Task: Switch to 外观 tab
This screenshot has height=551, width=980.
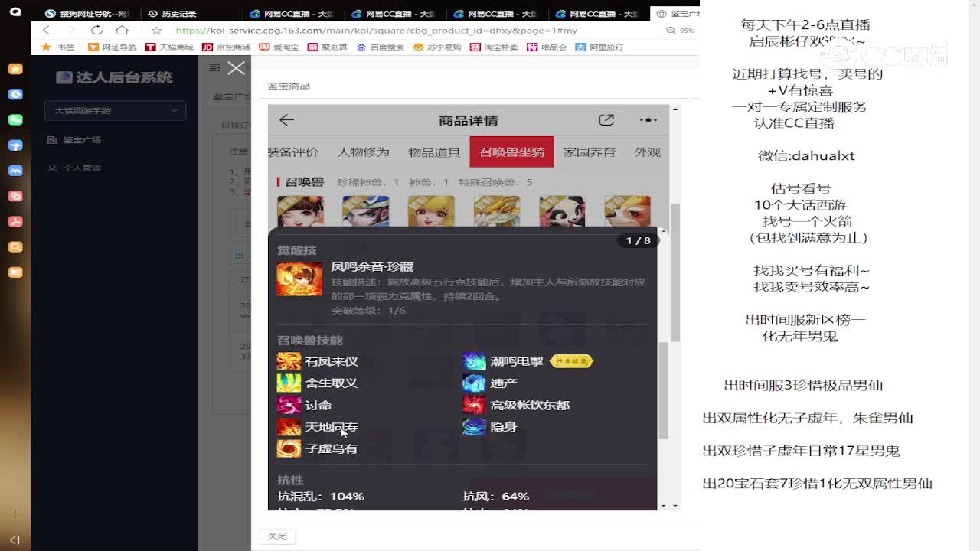Action: (x=647, y=152)
